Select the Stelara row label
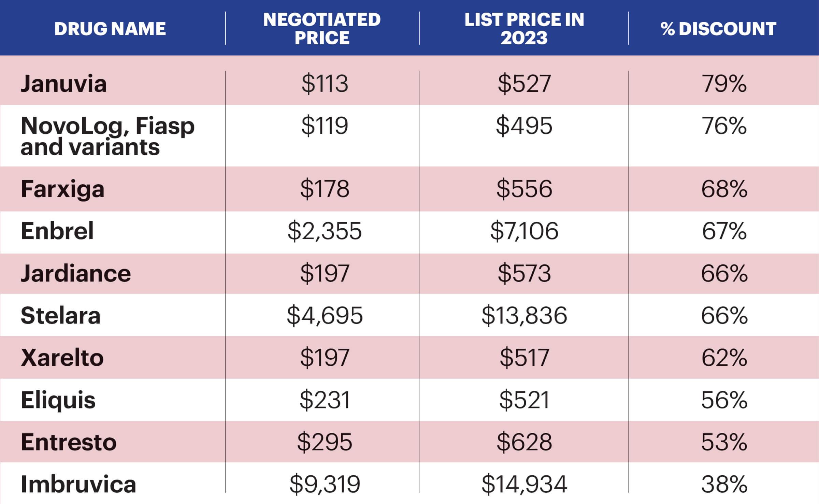The width and height of the screenshot is (819, 504). [x=61, y=315]
